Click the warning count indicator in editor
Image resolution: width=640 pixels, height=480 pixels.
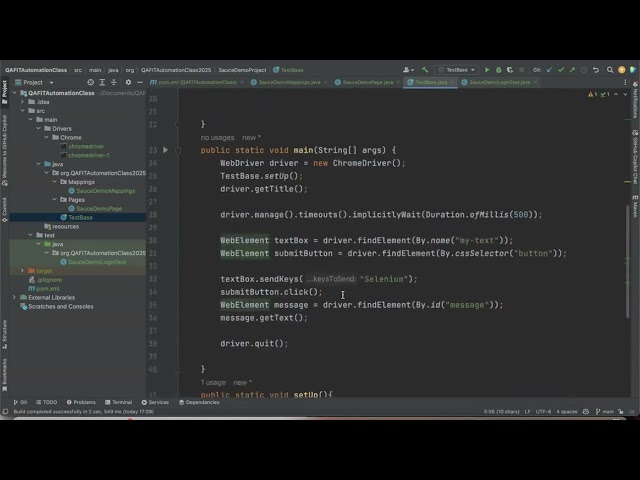[592, 94]
